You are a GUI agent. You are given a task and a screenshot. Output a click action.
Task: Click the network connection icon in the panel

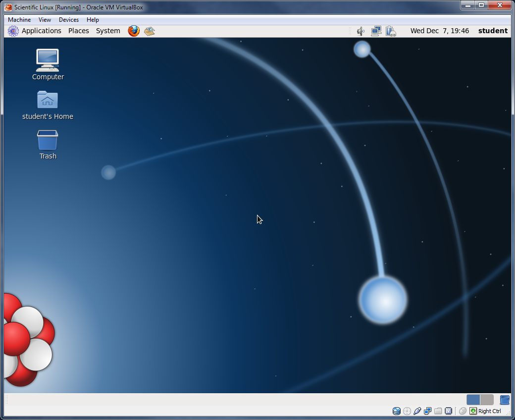376,31
